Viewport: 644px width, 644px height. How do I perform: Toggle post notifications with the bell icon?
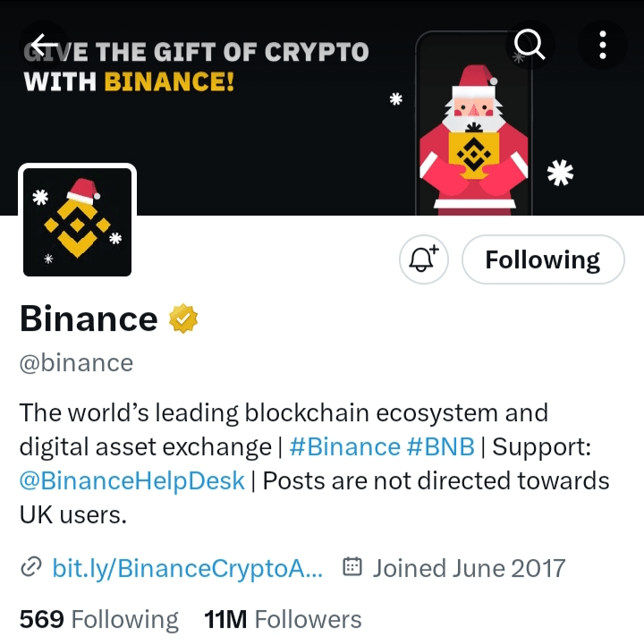(x=424, y=259)
